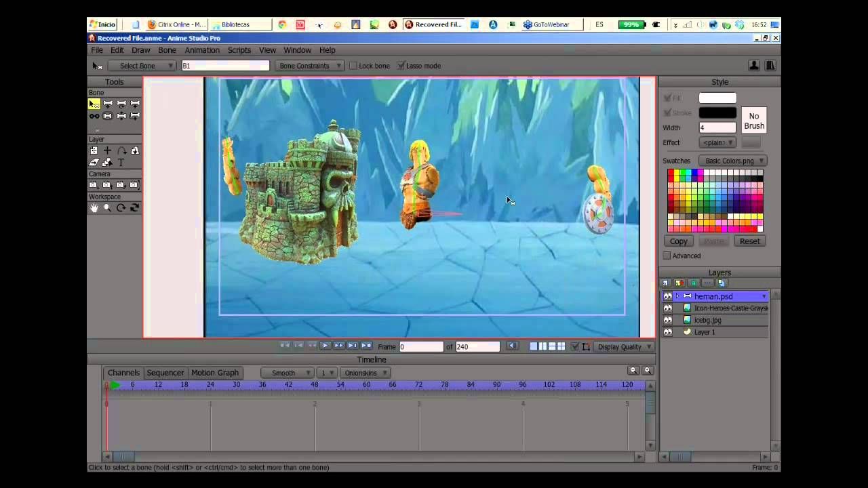This screenshot has width=868, height=488.
Task: Click the Duplicate Layer icon in Layers panel
Action: pos(679,283)
